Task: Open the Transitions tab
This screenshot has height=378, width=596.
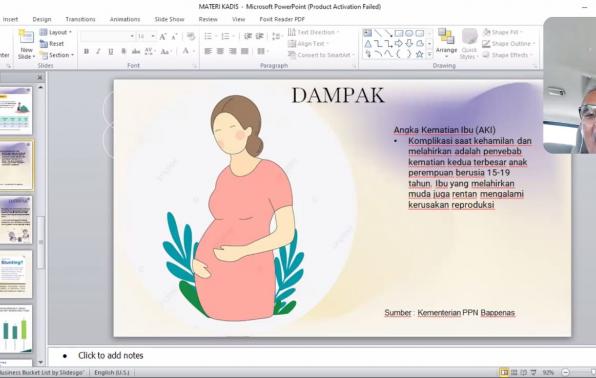Action: click(x=80, y=19)
